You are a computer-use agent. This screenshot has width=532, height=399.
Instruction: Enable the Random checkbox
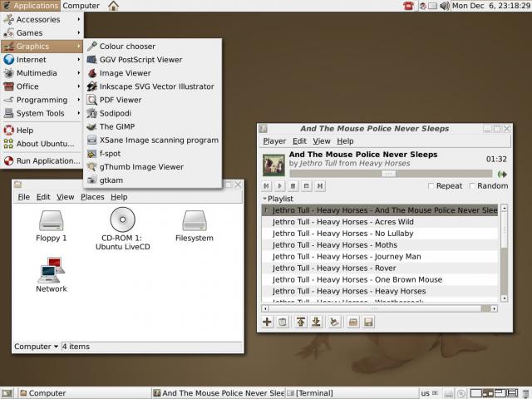click(x=471, y=186)
